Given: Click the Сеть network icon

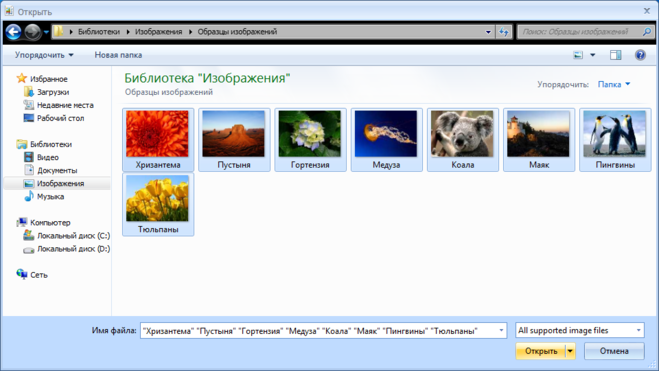Looking at the screenshot, I should (x=21, y=274).
